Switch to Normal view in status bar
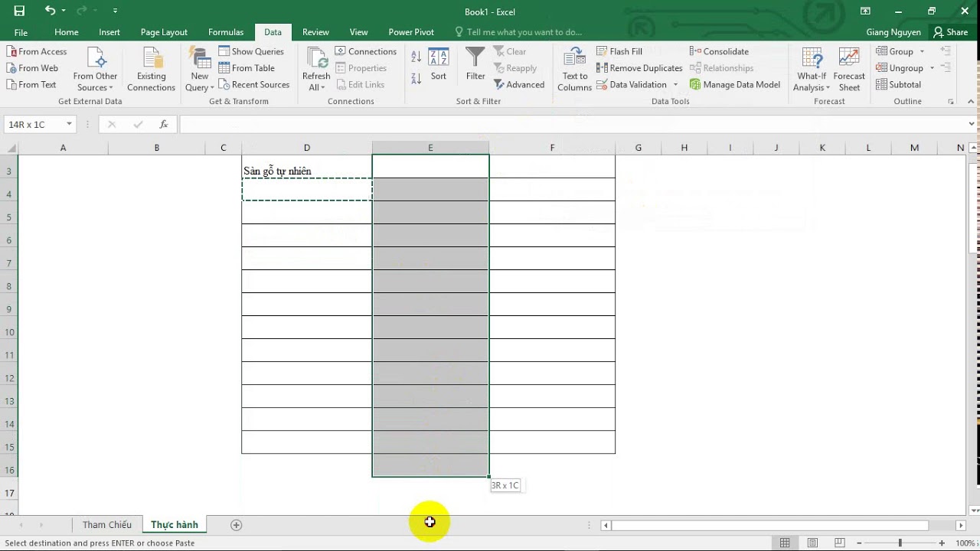 785,543
